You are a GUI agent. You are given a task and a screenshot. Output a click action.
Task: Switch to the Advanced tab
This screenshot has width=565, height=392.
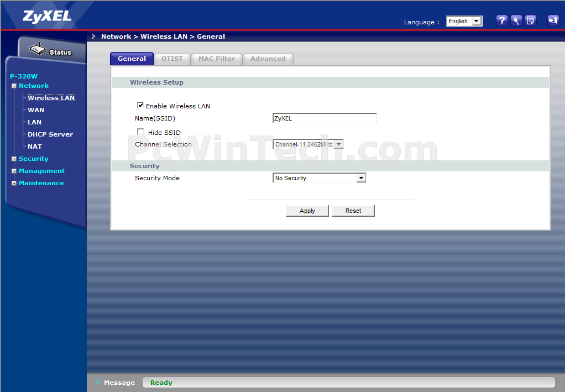[268, 59]
